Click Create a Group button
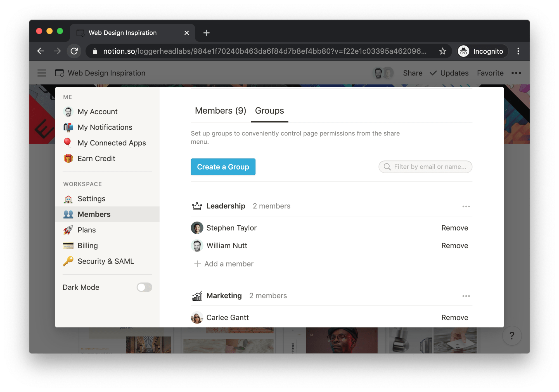This screenshot has height=392, width=559. coord(223,167)
